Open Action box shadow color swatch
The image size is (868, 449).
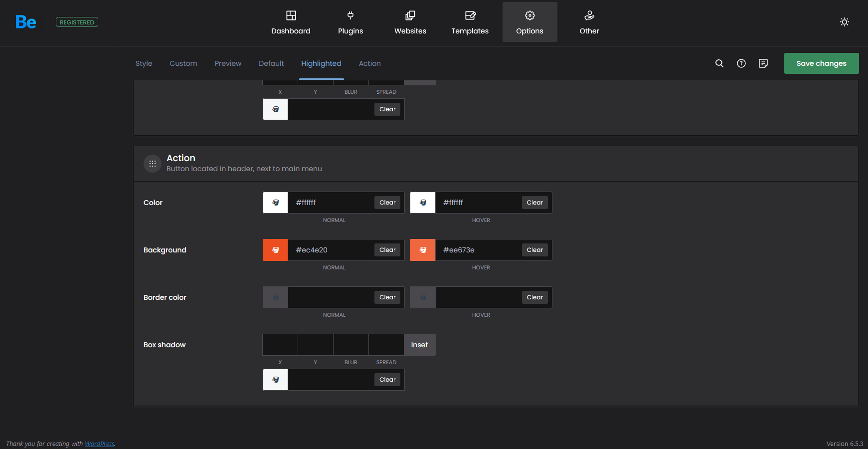point(276,380)
